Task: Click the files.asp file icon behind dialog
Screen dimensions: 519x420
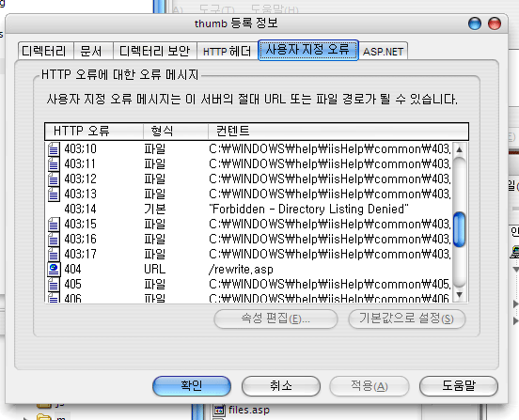Action: pyautogui.click(x=219, y=410)
